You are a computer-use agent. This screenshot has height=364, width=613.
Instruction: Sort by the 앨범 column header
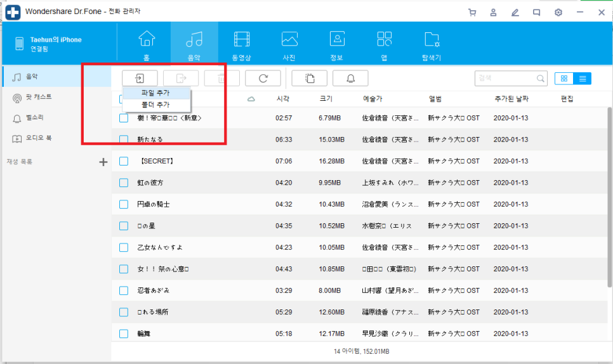point(435,99)
